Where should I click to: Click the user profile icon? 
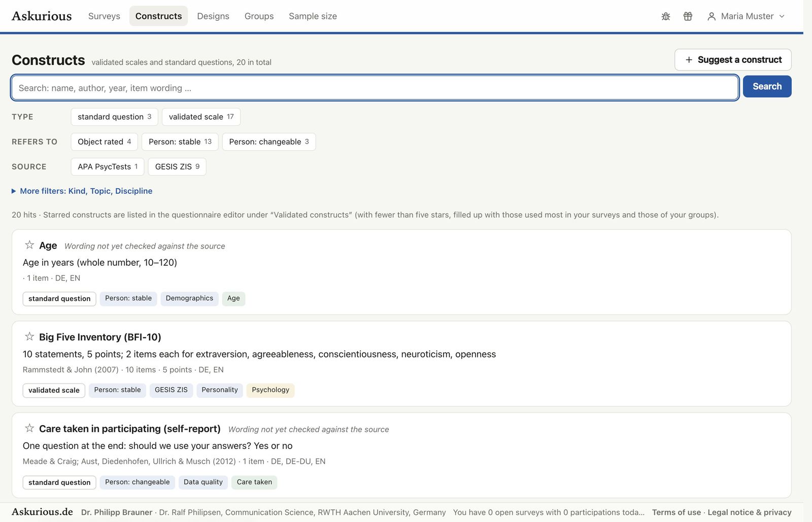(712, 16)
